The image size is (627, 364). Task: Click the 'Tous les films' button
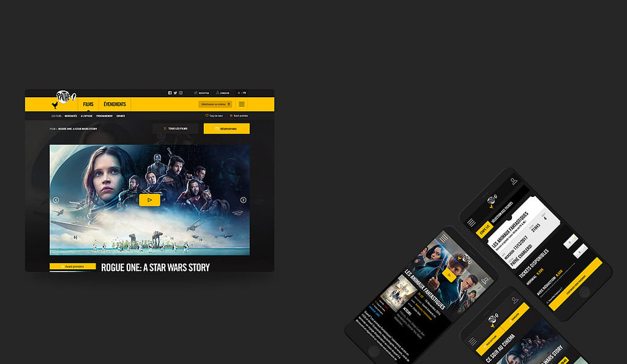(176, 128)
